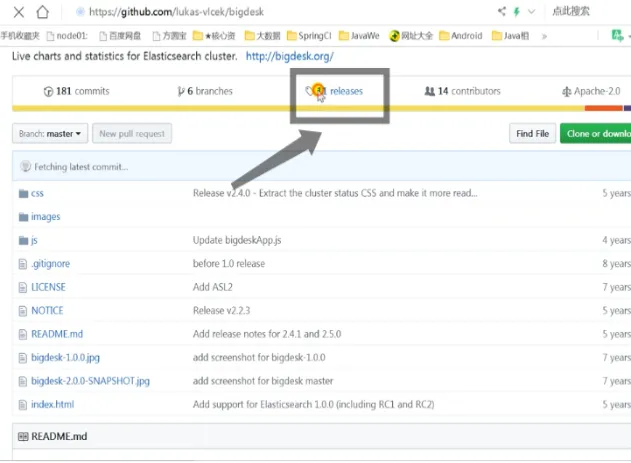
Task: Open the images folder
Action: (x=45, y=217)
